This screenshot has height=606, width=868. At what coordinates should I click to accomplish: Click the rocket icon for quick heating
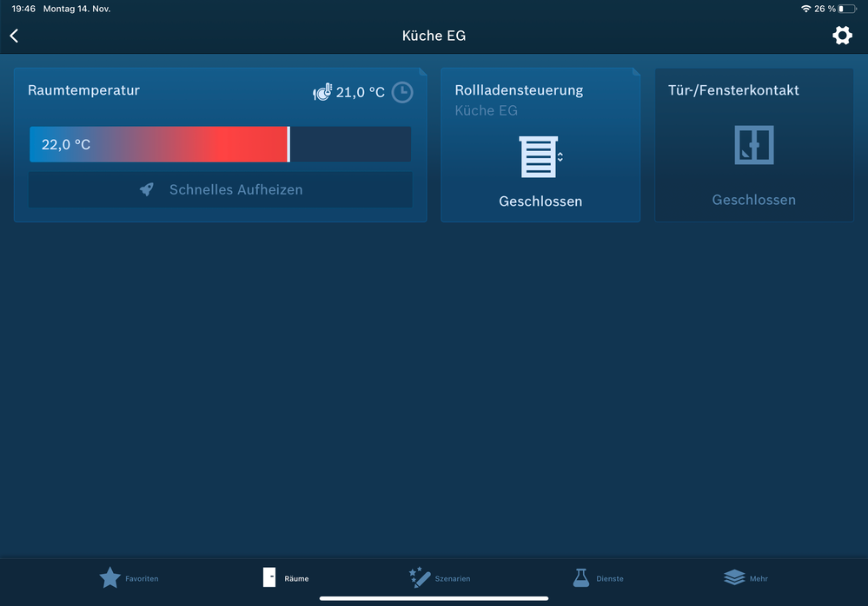tap(147, 189)
